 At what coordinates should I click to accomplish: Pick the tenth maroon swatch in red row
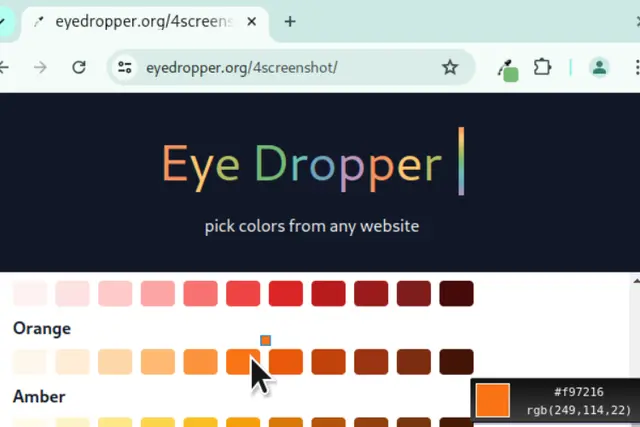tap(413, 293)
